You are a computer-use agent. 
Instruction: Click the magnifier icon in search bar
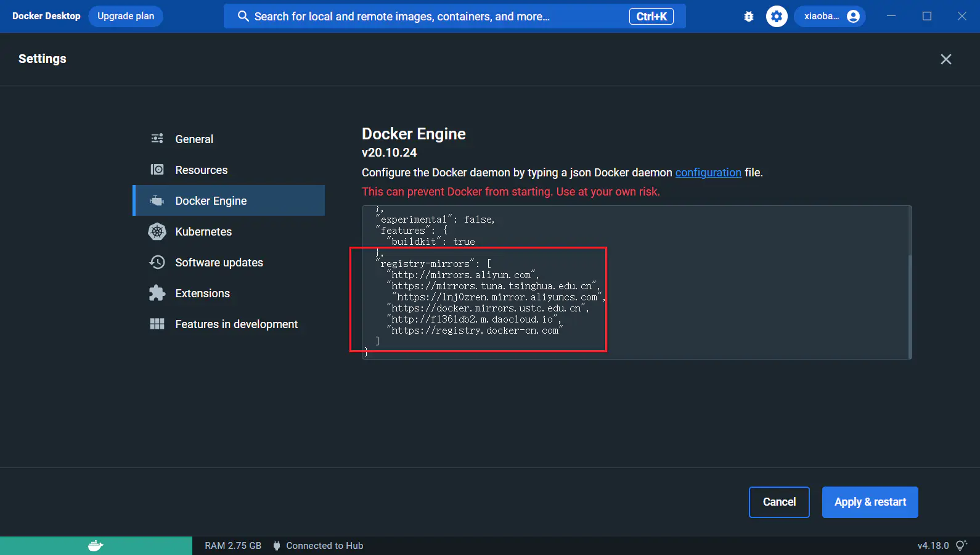tap(243, 17)
